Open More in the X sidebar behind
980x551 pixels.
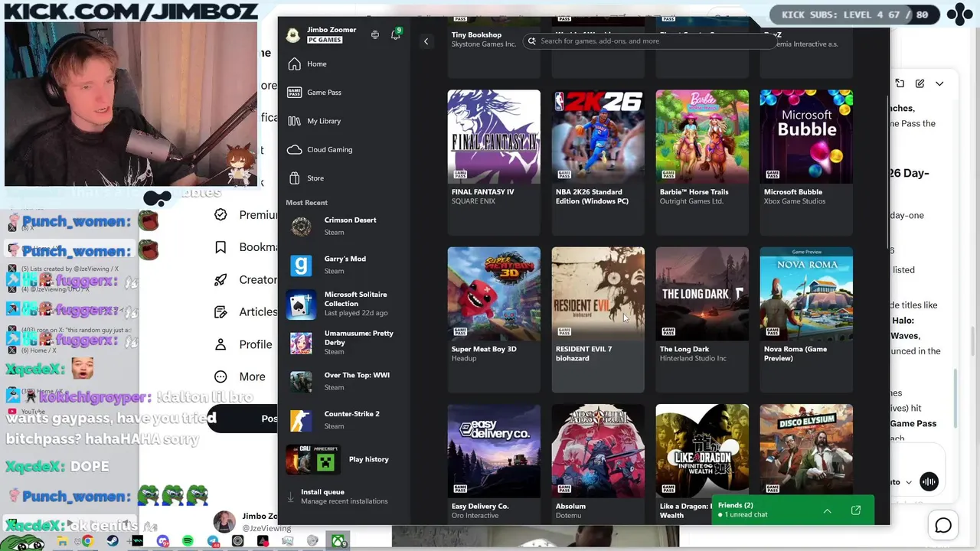click(240, 377)
